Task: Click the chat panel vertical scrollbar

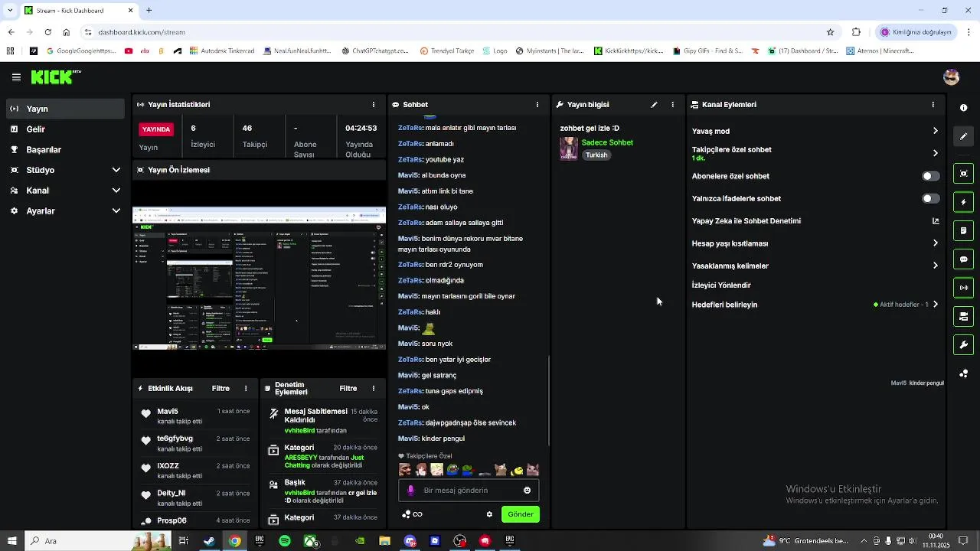Action: pos(548,402)
